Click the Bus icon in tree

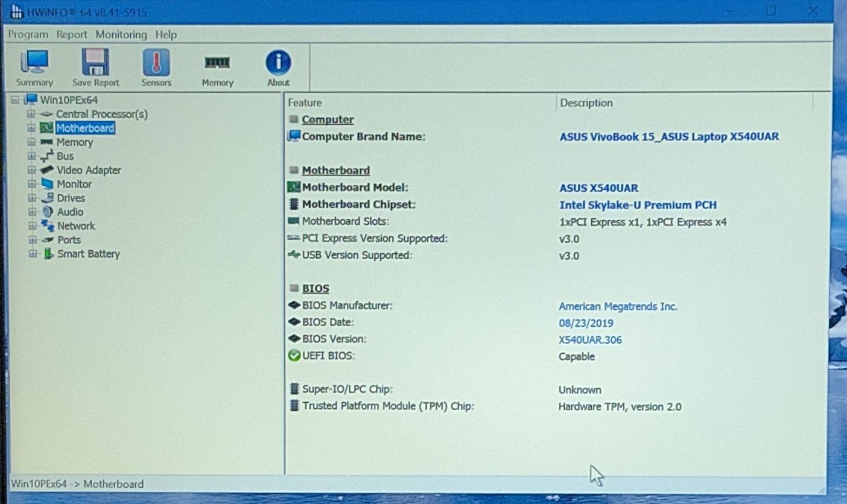tap(46, 156)
